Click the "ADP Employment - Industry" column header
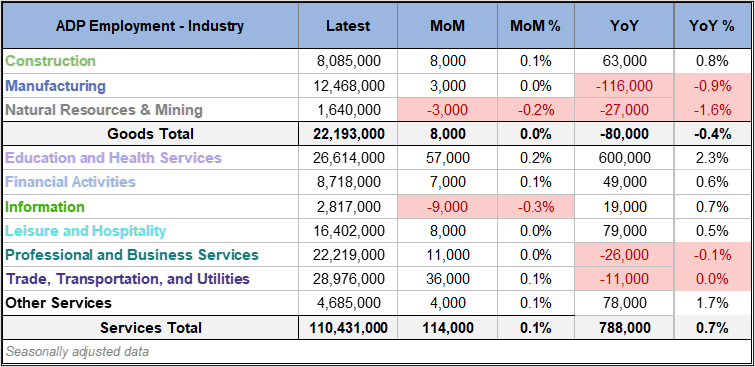Image resolution: width=755 pixels, height=367 pixels. coord(150,26)
